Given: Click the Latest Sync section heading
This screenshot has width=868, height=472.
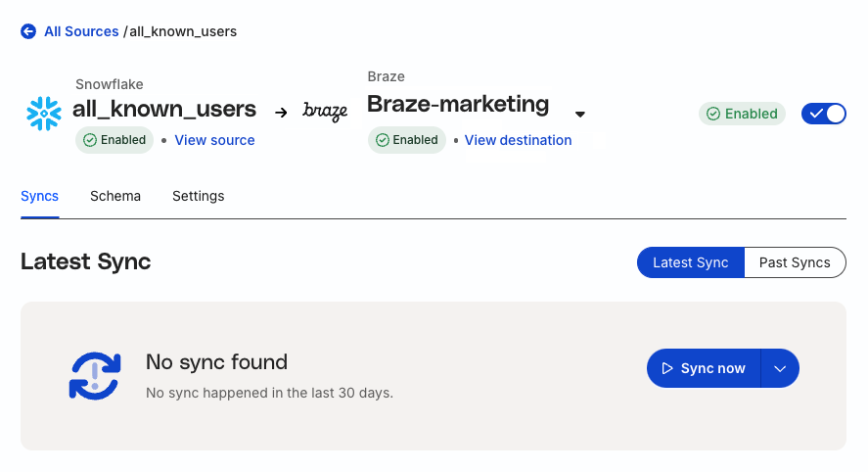Looking at the screenshot, I should click(x=86, y=261).
